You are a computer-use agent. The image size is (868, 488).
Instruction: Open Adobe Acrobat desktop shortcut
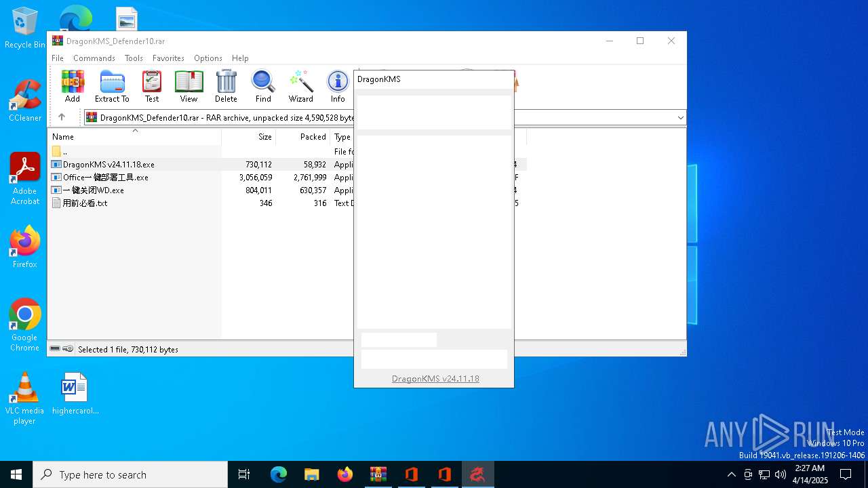click(25, 178)
